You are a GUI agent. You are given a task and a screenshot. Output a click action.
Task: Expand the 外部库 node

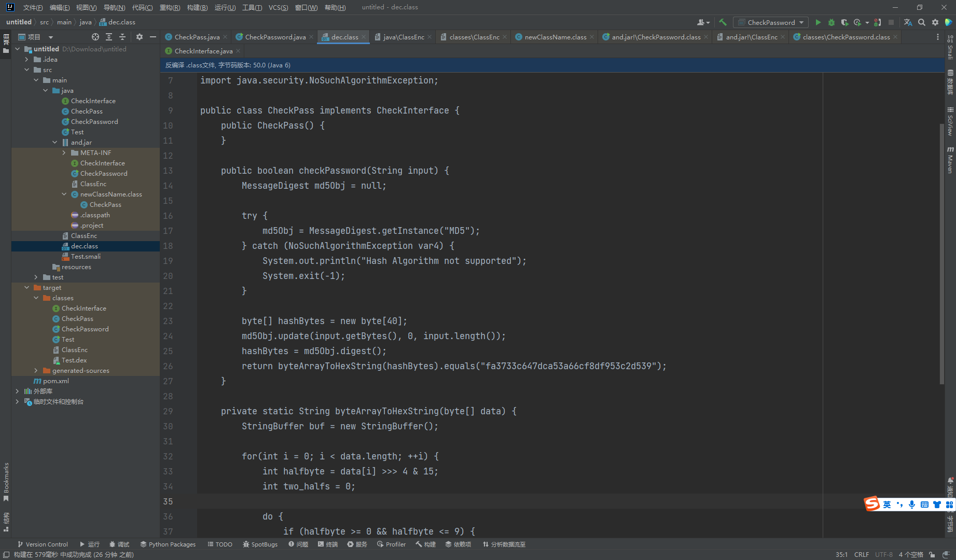pyautogui.click(x=17, y=391)
